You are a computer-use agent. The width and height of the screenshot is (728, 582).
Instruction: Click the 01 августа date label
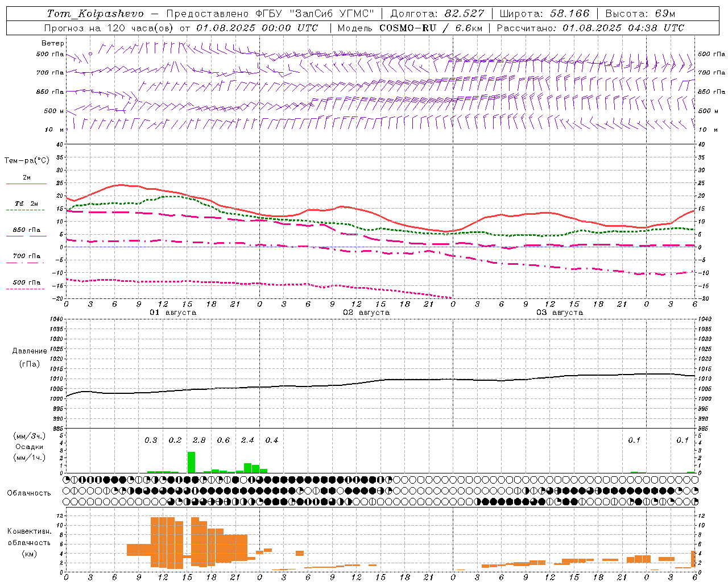[173, 313]
